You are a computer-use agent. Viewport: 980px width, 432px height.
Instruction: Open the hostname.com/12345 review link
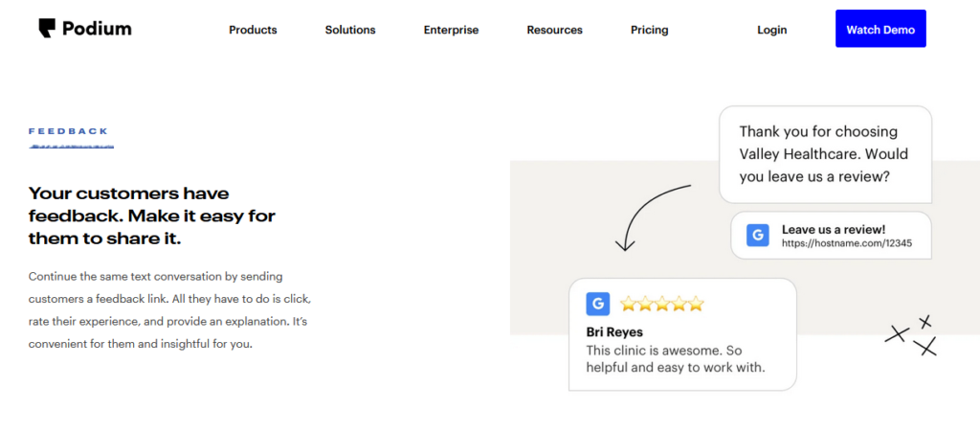tap(846, 243)
